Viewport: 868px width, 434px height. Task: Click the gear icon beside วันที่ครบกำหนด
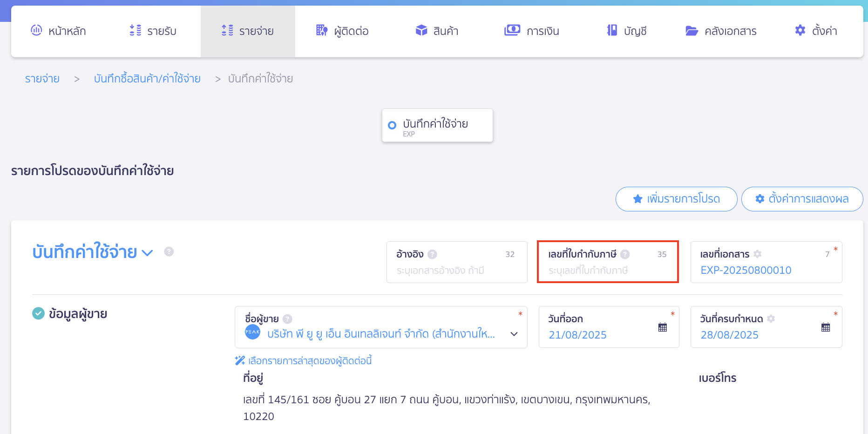pos(772,319)
